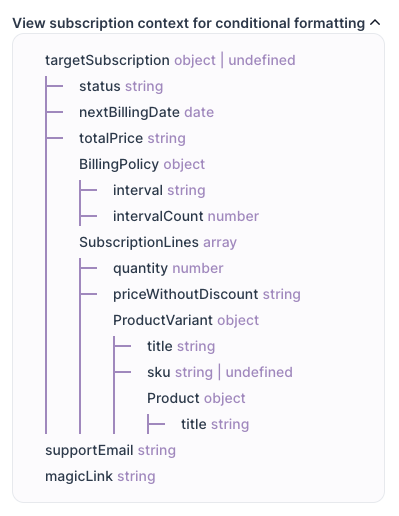Select the sku string field
This screenshot has height=516, width=399.
(220, 372)
